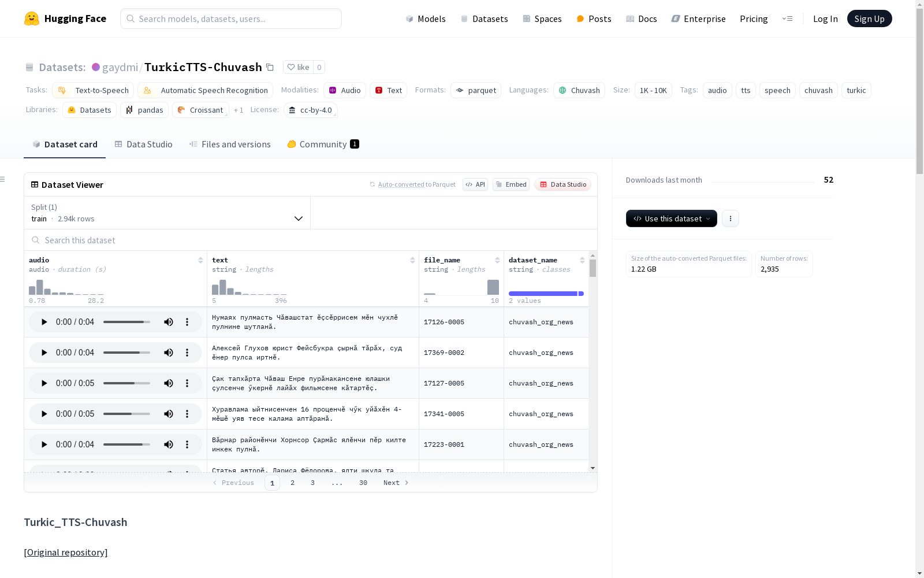The image size is (924, 578).
Task: Open the dataset more actions menu
Action: (731, 218)
